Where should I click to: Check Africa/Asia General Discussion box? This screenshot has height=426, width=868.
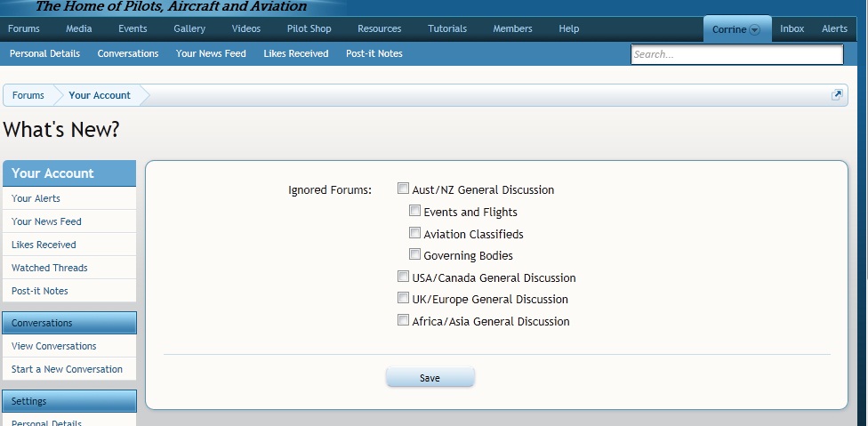click(x=403, y=320)
